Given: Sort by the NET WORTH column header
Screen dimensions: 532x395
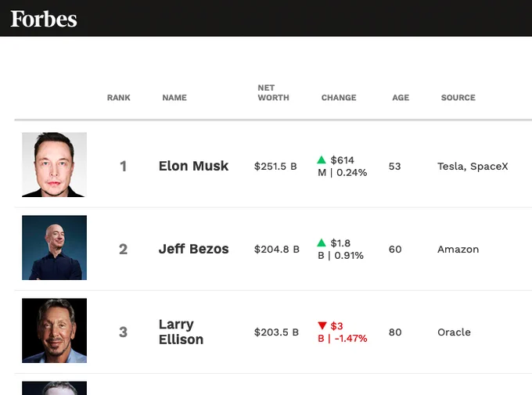Looking at the screenshot, I should click(x=274, y=92).
